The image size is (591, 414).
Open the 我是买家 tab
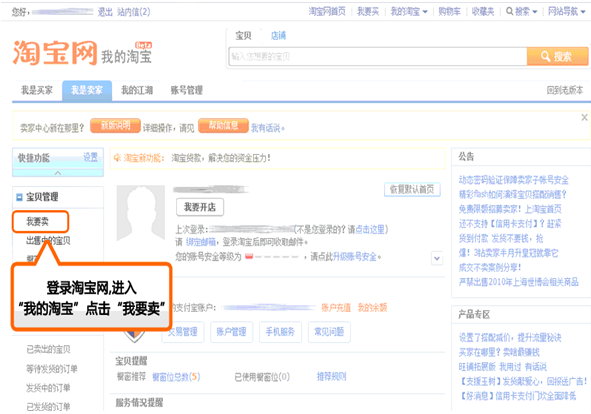(x=37, y=90)
